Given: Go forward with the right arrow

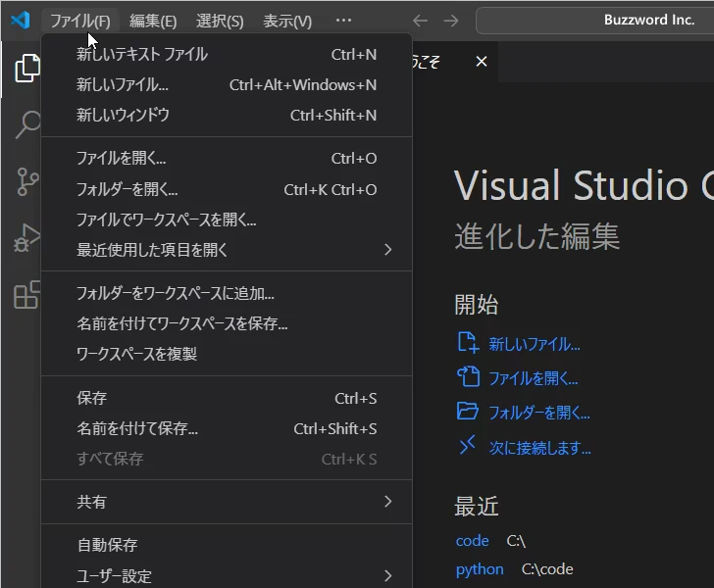Looking at the screenshot, I should (x=451, y=21).
